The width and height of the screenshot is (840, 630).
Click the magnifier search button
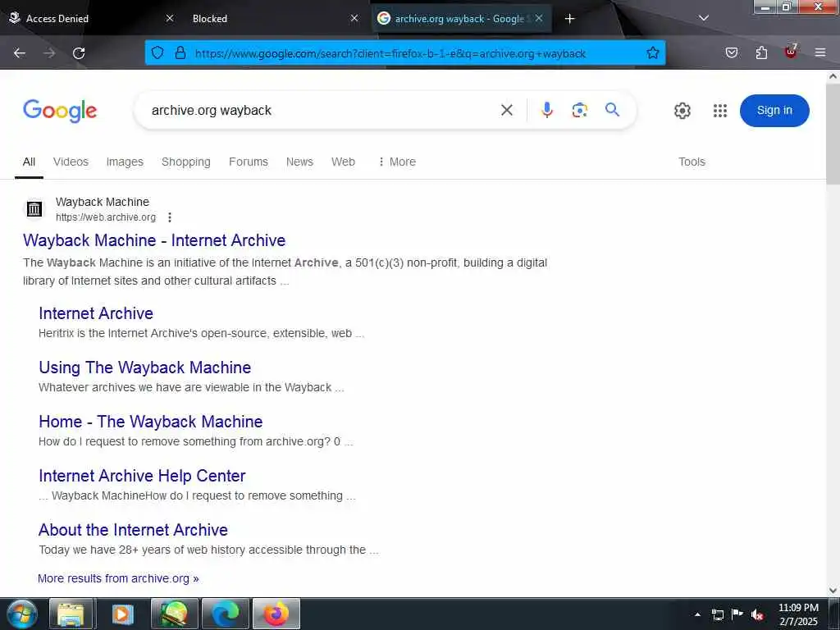(612, 110)
